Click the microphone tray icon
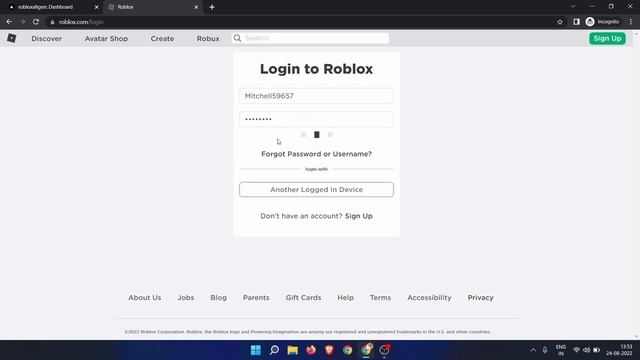The width and height of the screenshot is (640, 360). coord(545,350)
